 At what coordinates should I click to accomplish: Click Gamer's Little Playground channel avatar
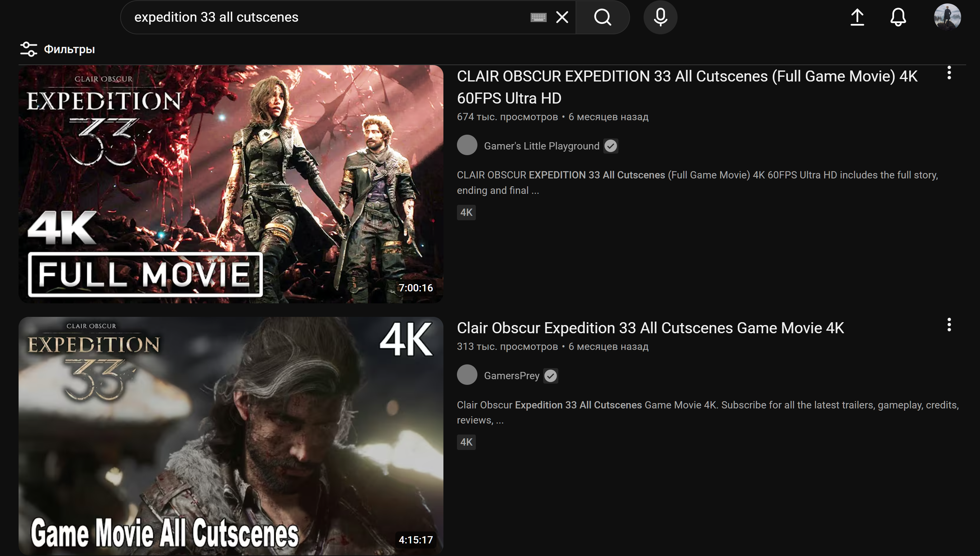click(x=467, y=145)
